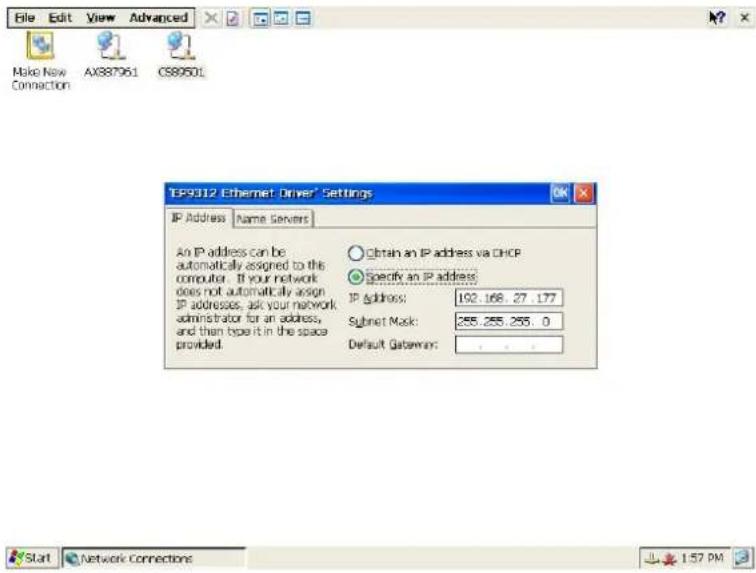Select Obtain an IP address via DHCP
The width and height of the screenshot is (756, 573).
(x=433, y=253)
